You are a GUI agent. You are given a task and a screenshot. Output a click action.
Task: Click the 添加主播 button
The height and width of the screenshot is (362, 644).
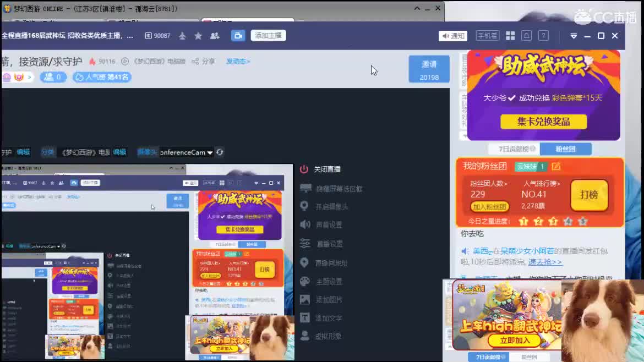[268, 36]
